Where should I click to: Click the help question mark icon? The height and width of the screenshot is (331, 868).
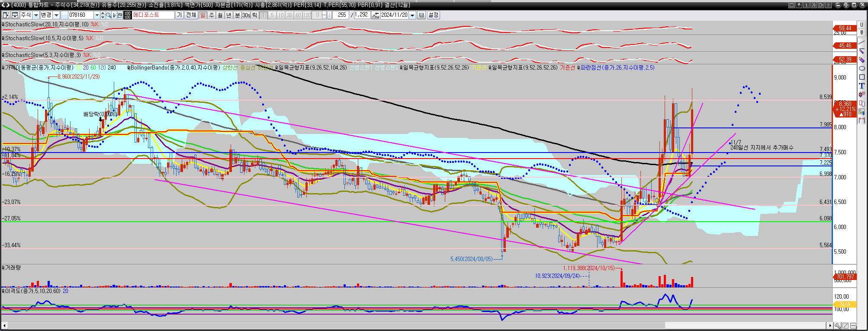pyautogui.click(x=828, y=5)
